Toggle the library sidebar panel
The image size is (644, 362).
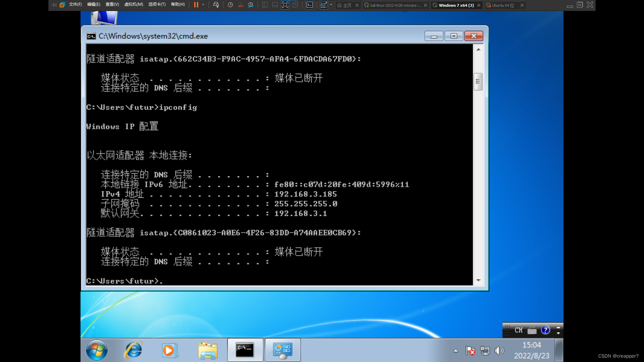pyautogui.click(x=265, y=5)
